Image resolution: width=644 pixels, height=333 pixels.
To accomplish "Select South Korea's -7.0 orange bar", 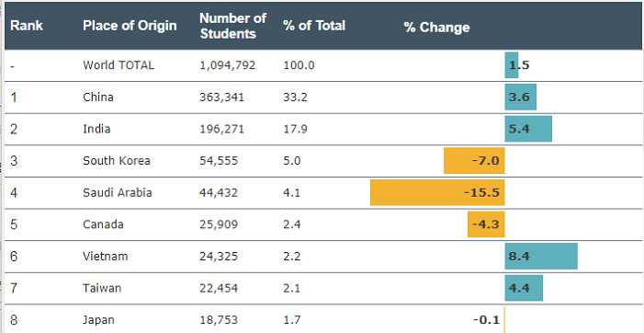I will point(474,161).
